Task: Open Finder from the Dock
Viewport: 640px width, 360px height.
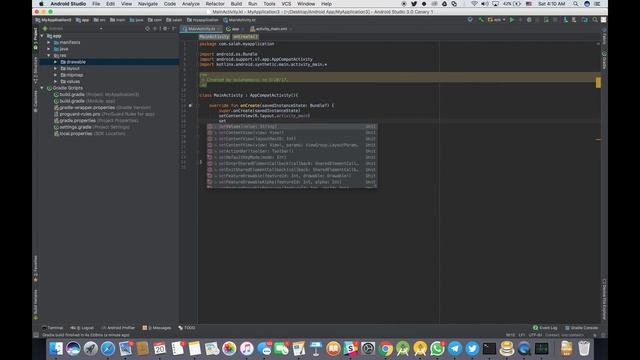Action: point(56,349)
